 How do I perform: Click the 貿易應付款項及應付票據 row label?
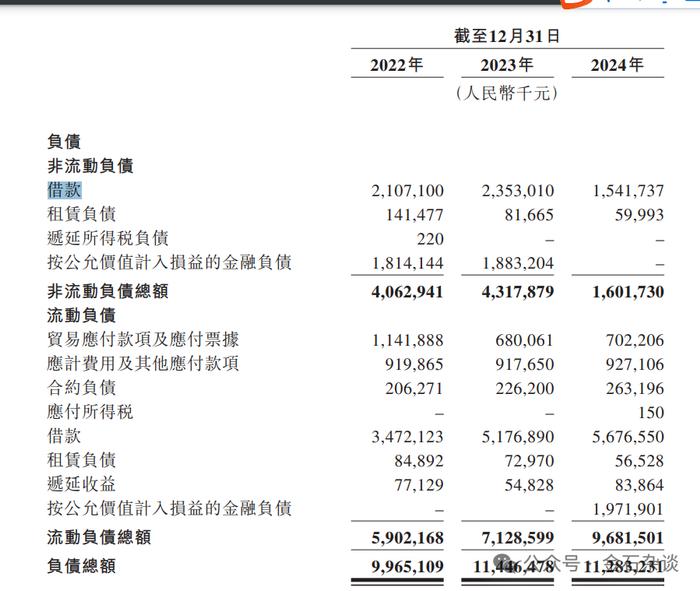tap(143, 340)
